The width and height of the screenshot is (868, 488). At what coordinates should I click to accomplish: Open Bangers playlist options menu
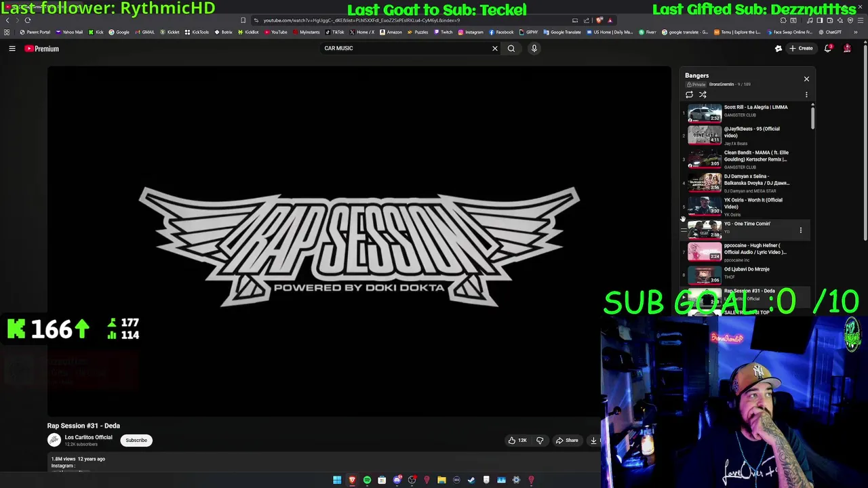click(806, 95)
